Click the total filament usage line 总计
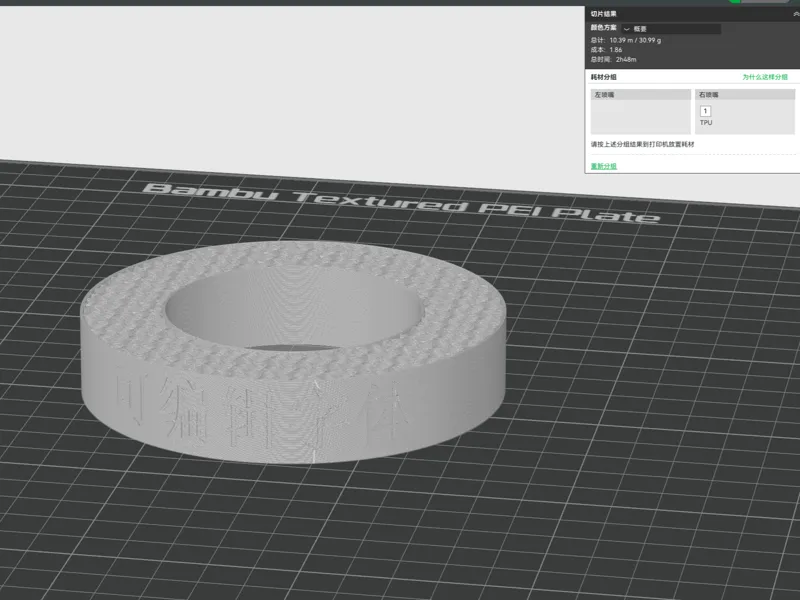The width and height of the screenshot is (800, 600). [626, 40]
